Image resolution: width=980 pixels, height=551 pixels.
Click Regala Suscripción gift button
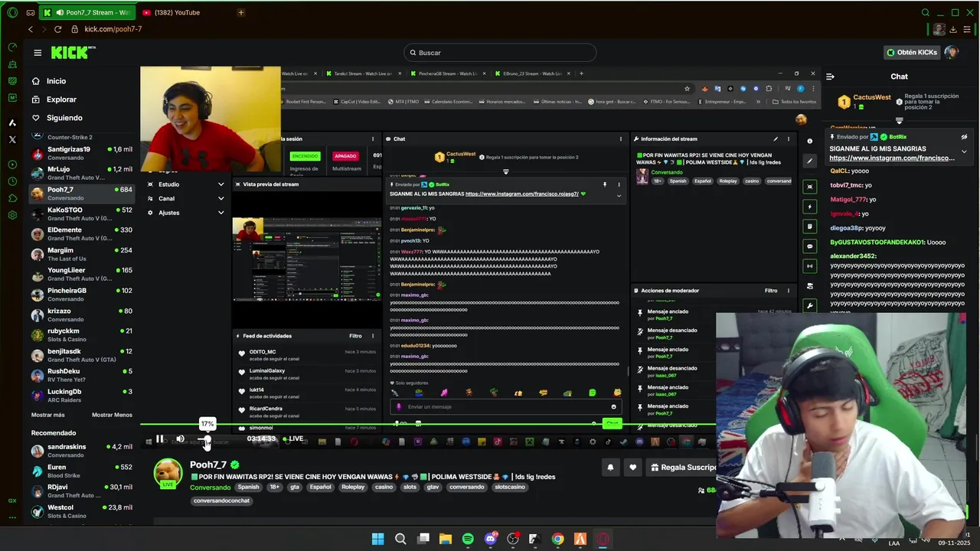click(x=683, y=468)
